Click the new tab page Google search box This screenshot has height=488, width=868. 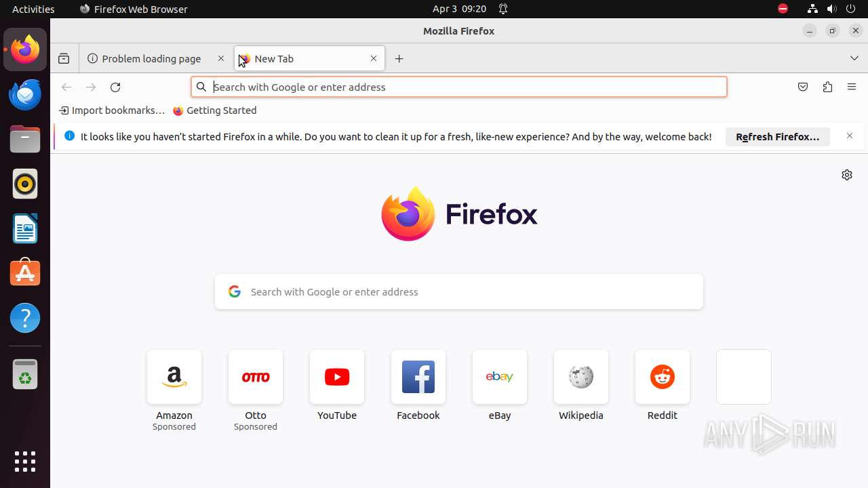[459, 291]
